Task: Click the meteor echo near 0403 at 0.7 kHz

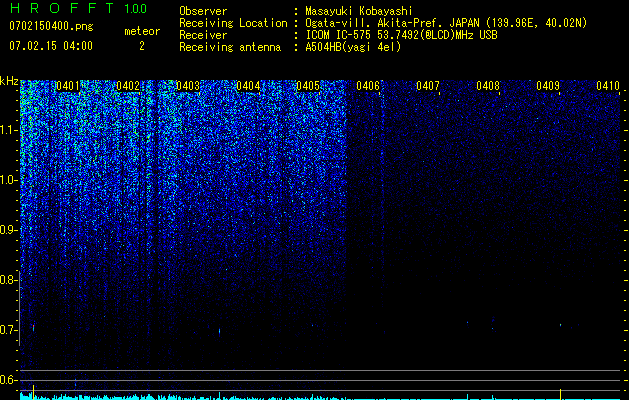Action: pos(219,331)
